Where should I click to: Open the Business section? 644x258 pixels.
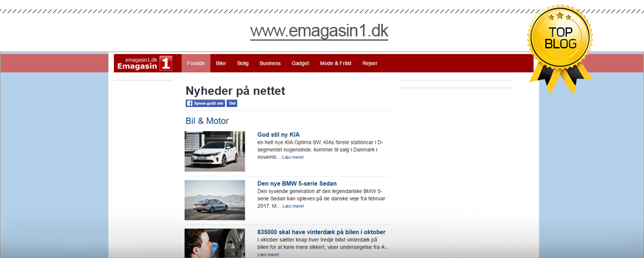270,63
